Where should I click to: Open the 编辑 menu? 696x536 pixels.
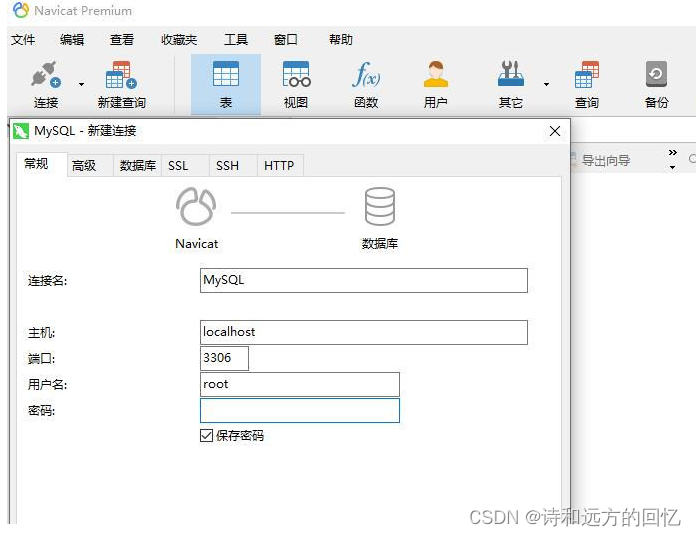72,39
